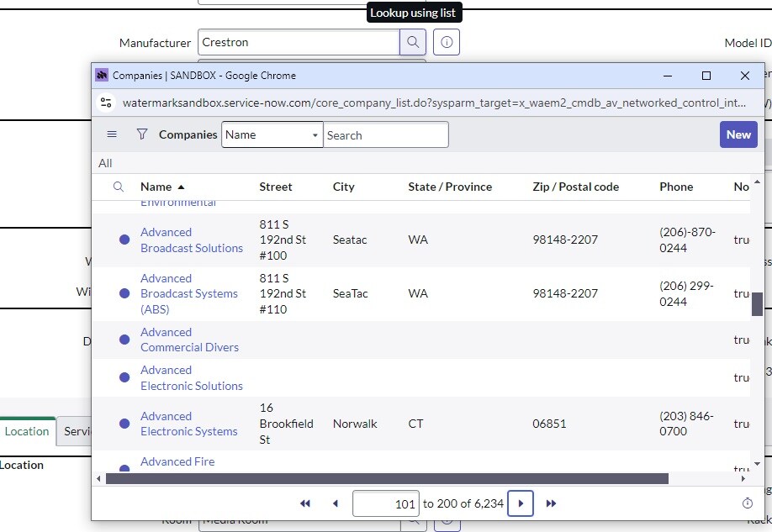772x532 pixels.
Task: Click Seatac city cell
Action: 350,240
